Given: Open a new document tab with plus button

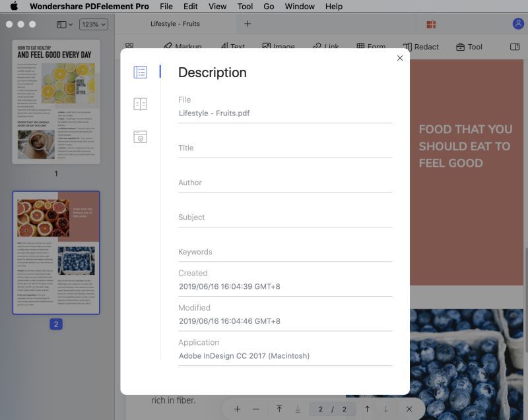Looking at the screenshot, I should (x=247, y=24).
